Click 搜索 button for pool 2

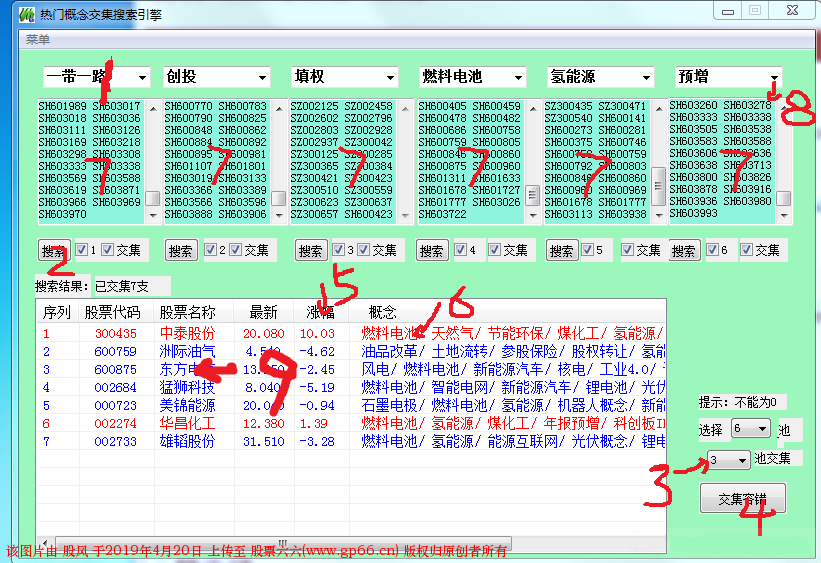click(181, 251)
